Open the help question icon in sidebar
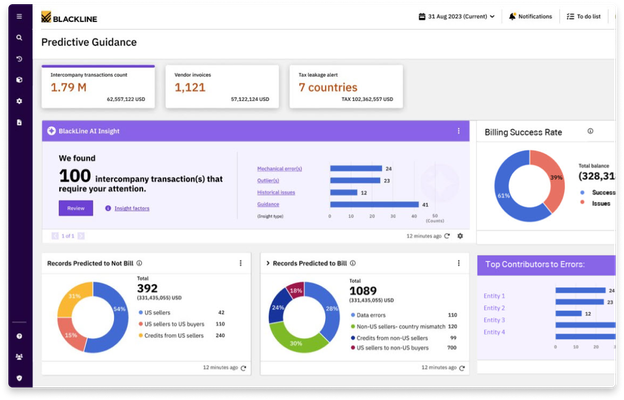624x400 pixels. click(19, 336)
